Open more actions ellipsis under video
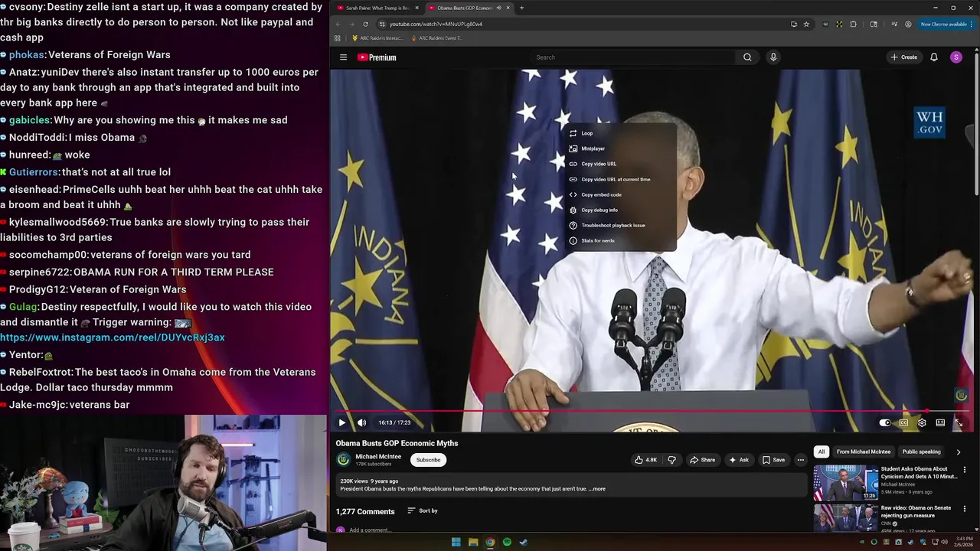The height and width of the screenshot is (551, 980). pos(800,460)
